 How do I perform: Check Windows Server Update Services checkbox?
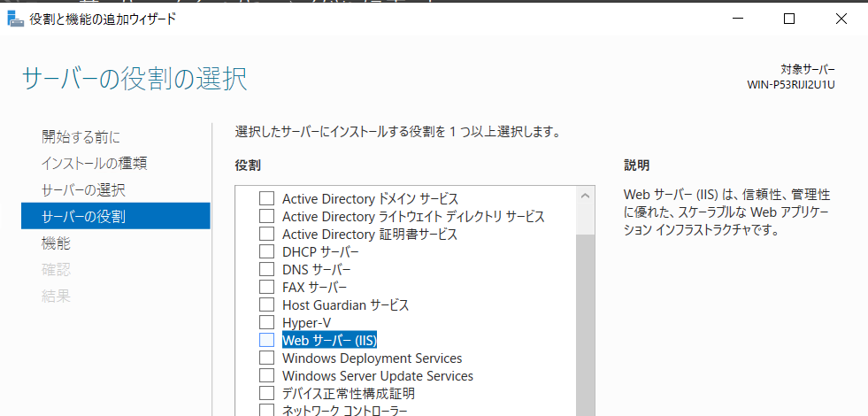[x=267, y=375]
